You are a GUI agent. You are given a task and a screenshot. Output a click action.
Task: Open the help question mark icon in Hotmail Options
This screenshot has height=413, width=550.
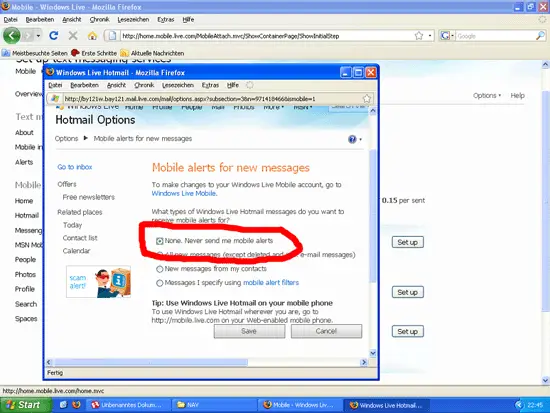point(352,139)
